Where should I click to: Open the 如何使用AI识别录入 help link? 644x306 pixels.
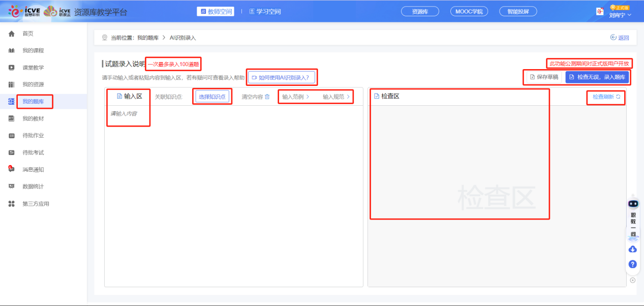pyautogui.click(x=281, y=78)
